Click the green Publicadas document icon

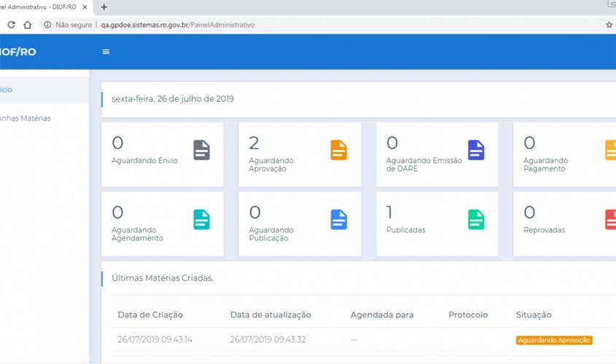476,219
